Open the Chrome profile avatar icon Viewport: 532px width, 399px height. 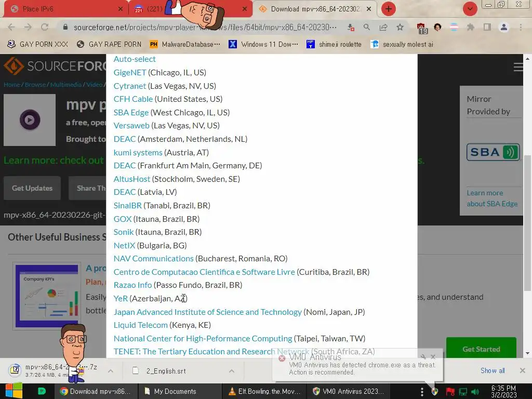(x=504, y=27)
